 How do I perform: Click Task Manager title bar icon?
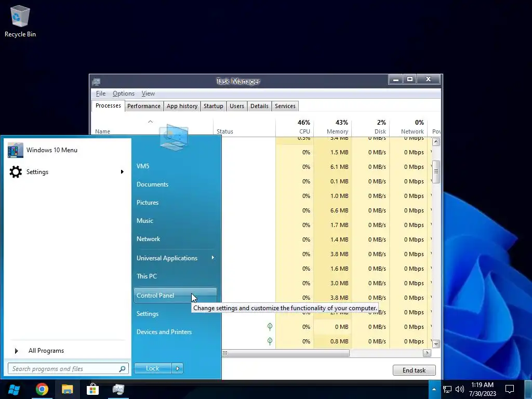tap(96, 82)
